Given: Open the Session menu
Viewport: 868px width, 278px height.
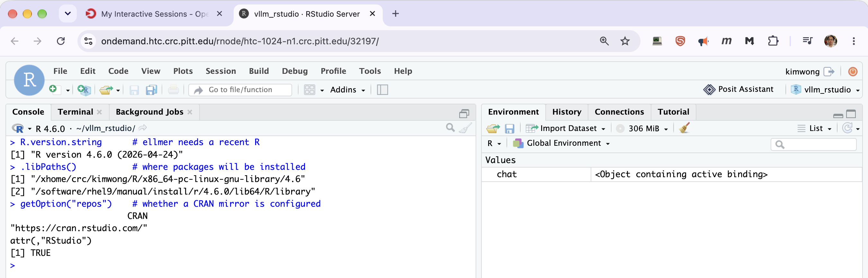Looking at the screenshot, I should pyautogui.click(x=221, y=71).
